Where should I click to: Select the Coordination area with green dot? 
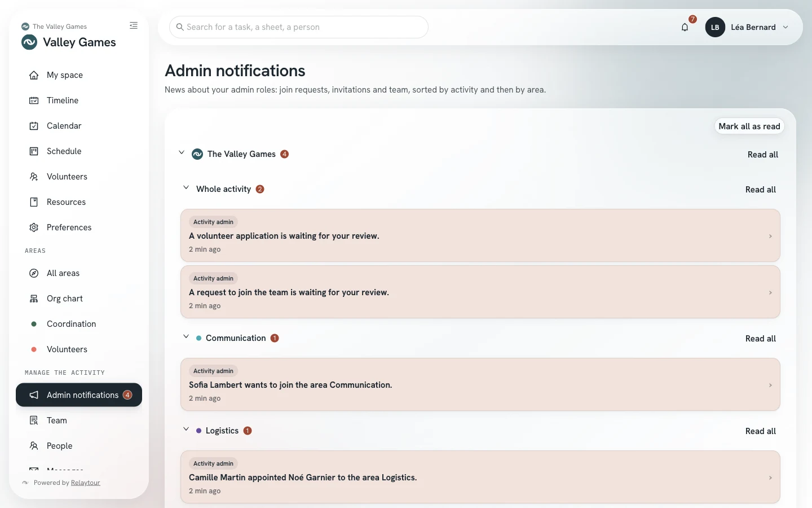(x=79, y=324)
